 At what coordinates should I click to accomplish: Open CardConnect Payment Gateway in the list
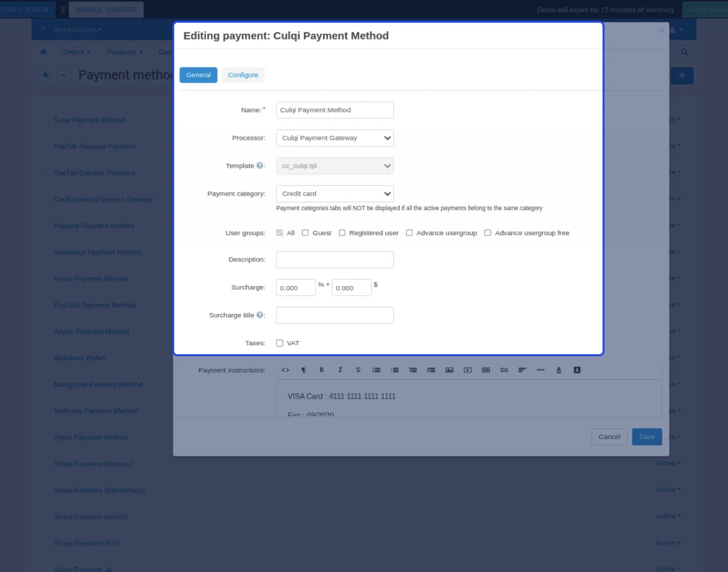tap(103, 199)
